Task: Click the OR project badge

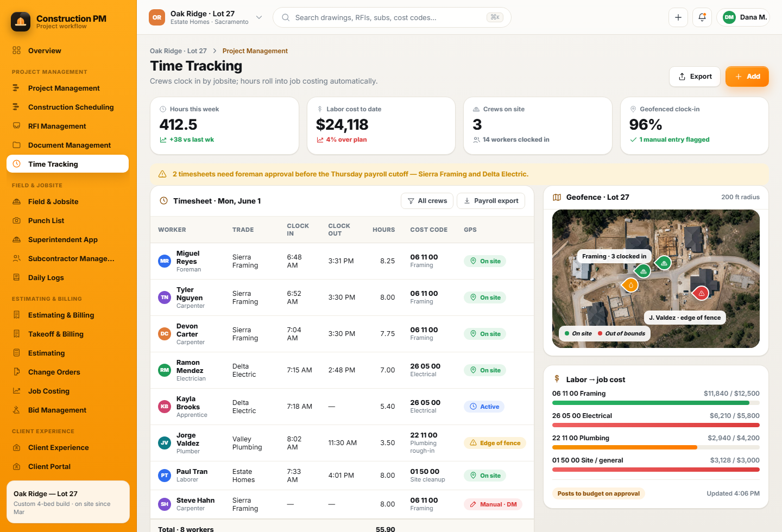Action: [x=157, y=17]
